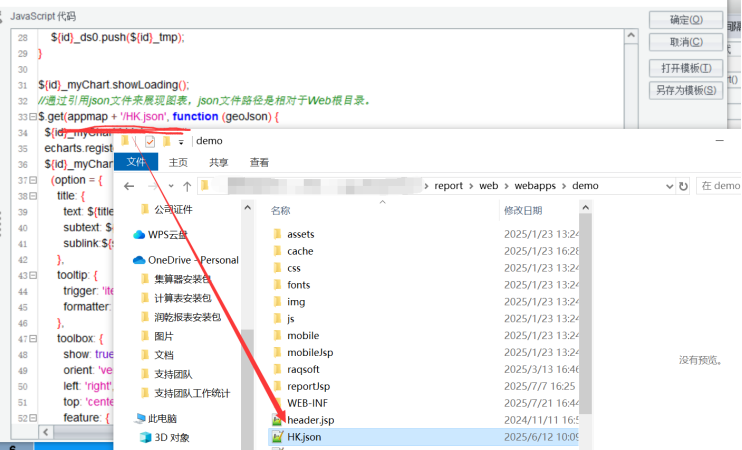Select the fonts folder
This screenshot has width=742, height=450.
tap(298, 285)
